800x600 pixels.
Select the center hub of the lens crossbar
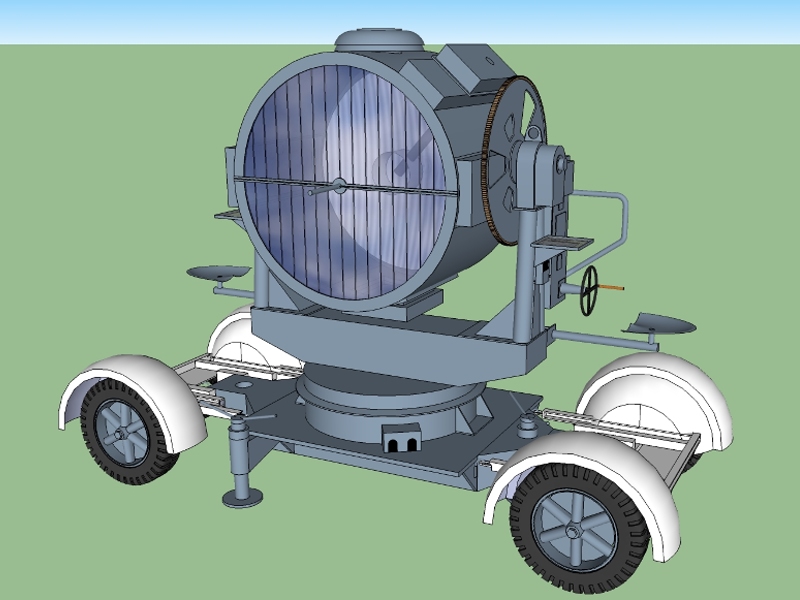click(339, 185)
